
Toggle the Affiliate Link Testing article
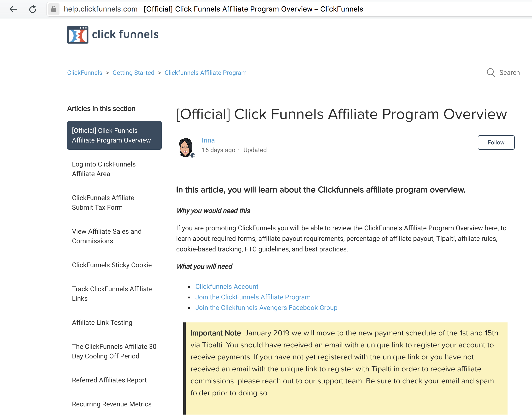[102, 322]
